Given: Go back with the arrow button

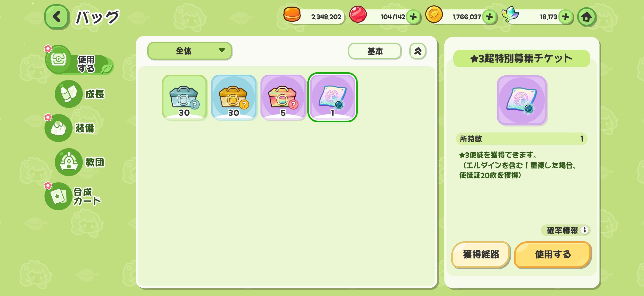Looking at the screenshot, I should 57,17.
